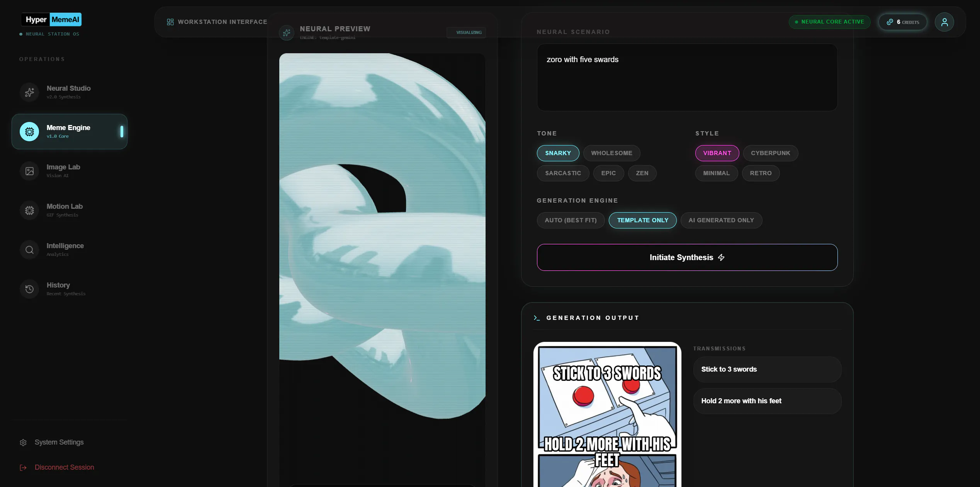Screen dimensions: 980x487
Task: Choose the Retro style
Action: click(x=761, y=173)
